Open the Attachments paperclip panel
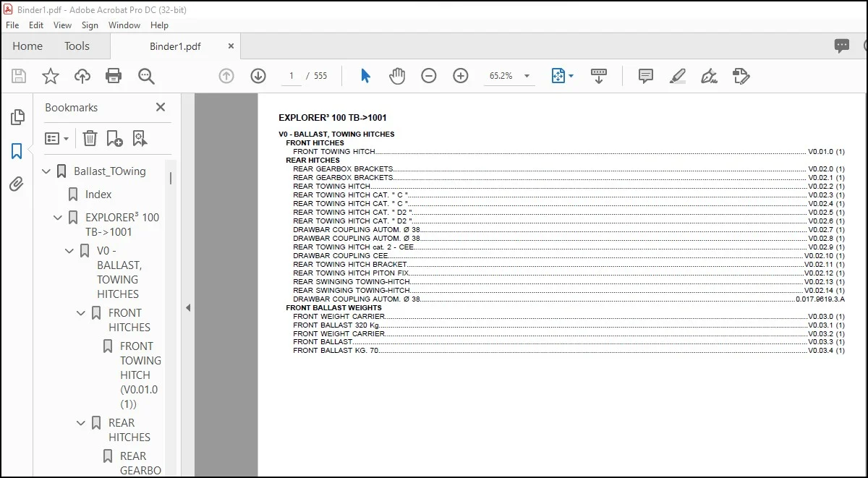This screenshot has height=478, width=868. pos(17,184)
